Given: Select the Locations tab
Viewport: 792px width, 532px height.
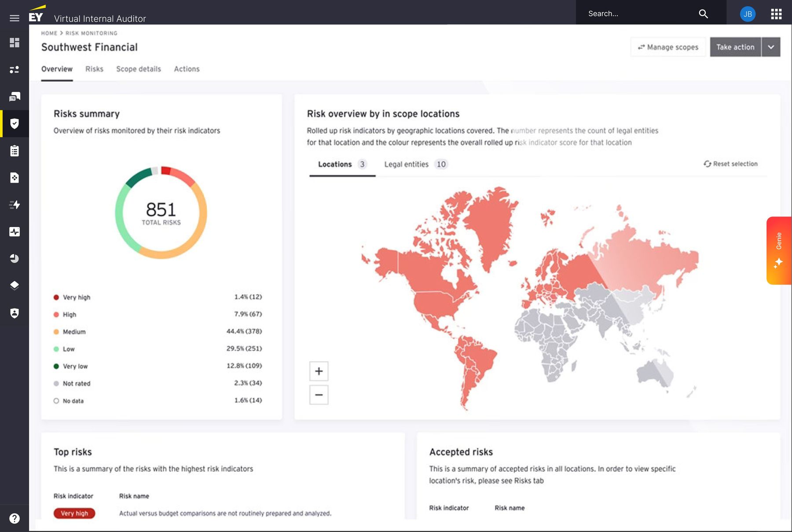Looking at the screenshot, I should coord(342,164).
